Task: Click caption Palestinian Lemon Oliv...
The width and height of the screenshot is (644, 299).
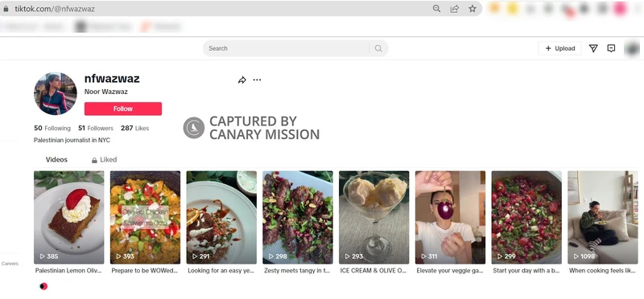Action: pos(68,271)
